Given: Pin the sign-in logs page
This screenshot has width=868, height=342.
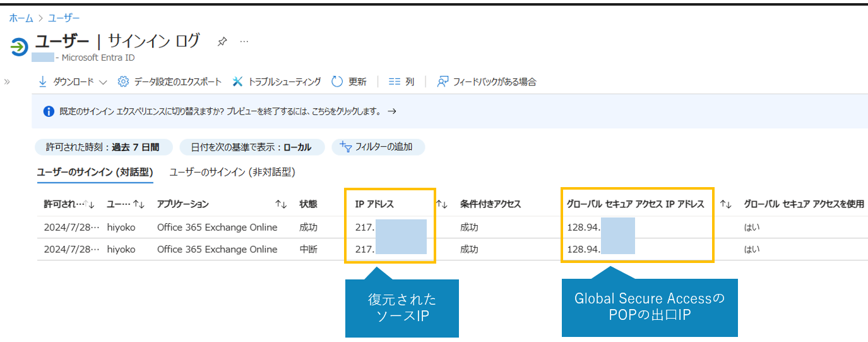Looking at the screenshot, I should click(x=222, y=42).
